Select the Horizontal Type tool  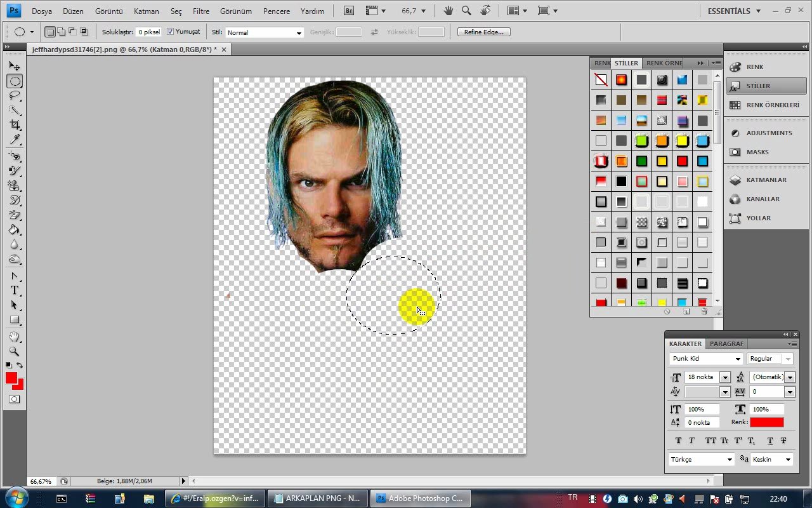[x=15, y=290]
